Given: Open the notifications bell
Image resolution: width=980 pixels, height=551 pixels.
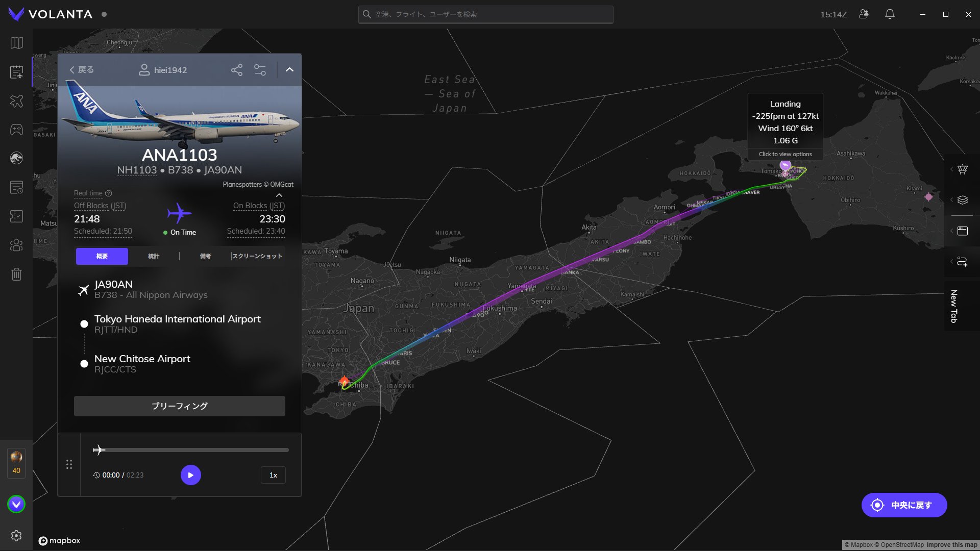Looking at the screenshot, I should pyautogui.click(x=890, y=14).
